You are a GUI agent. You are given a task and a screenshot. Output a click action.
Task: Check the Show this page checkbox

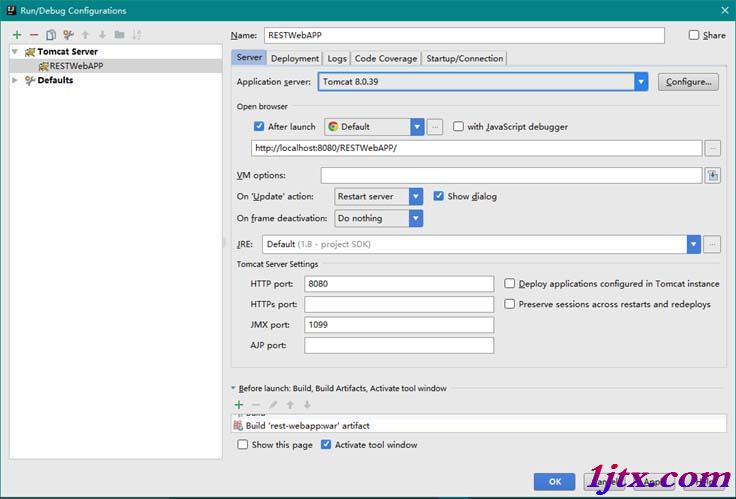[242, 445]
